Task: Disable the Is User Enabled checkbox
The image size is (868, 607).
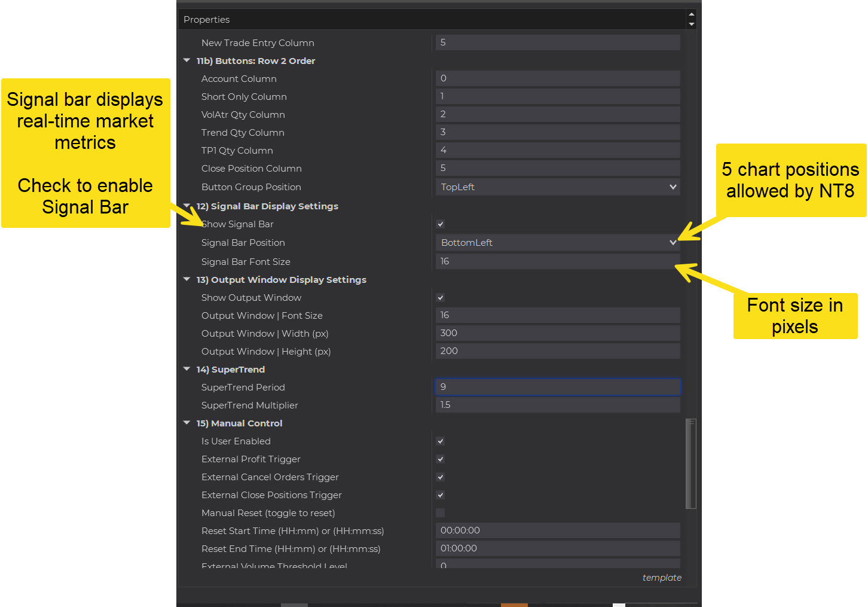Action: [441, 441]
